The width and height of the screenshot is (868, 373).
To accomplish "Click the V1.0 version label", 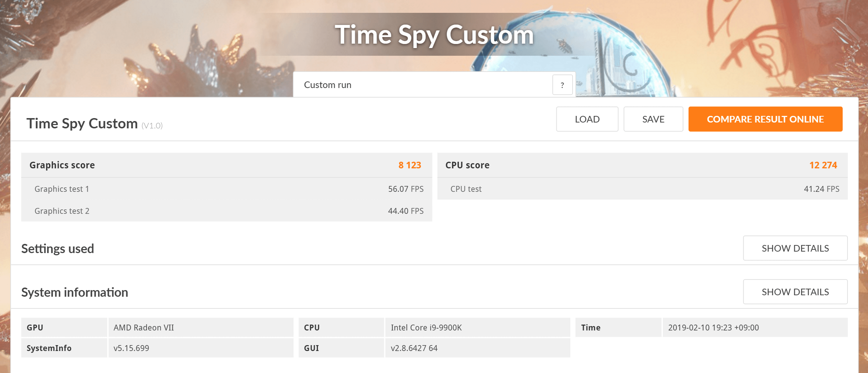I will pos(152,125).
